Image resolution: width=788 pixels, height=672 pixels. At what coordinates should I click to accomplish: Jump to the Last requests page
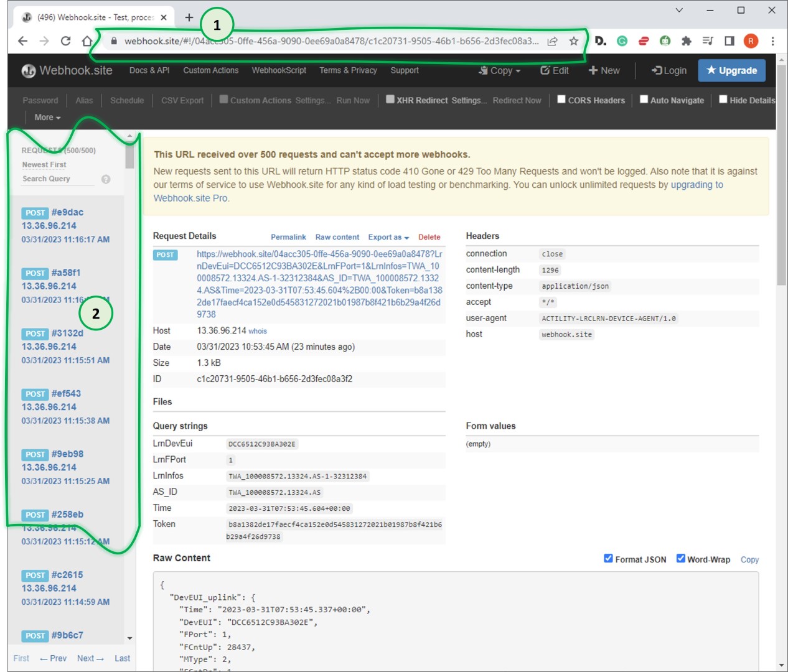123,658
